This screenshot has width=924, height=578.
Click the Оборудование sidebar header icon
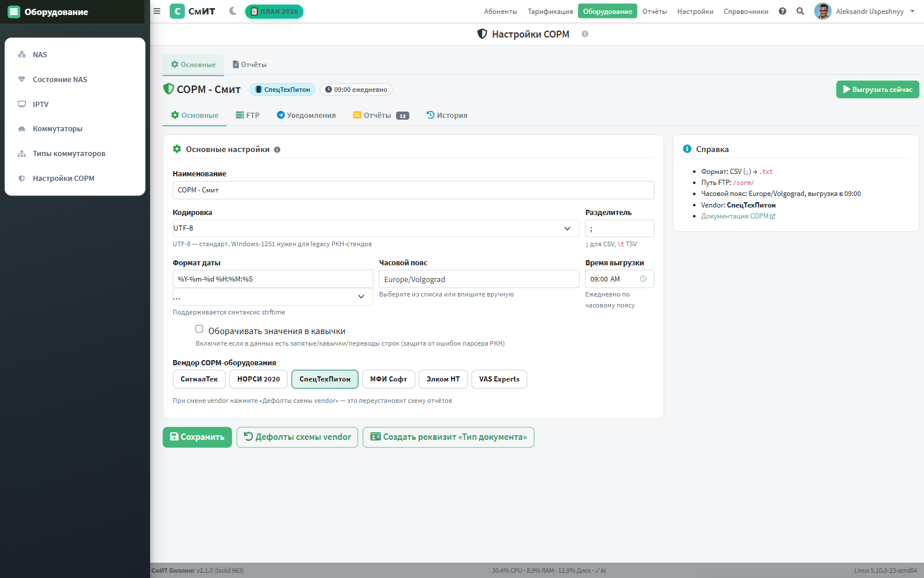tap(14, 12)
